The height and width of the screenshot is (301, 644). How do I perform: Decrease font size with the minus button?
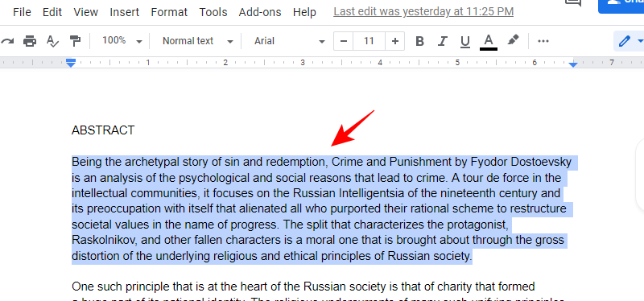[x=345, y=41]
